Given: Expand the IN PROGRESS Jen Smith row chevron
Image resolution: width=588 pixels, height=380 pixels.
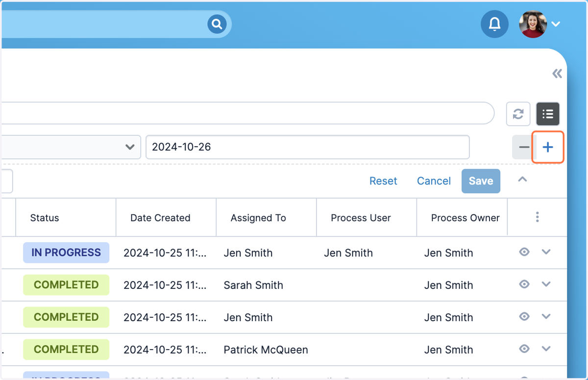Looking at the screenshot, I should coord(546,252).
